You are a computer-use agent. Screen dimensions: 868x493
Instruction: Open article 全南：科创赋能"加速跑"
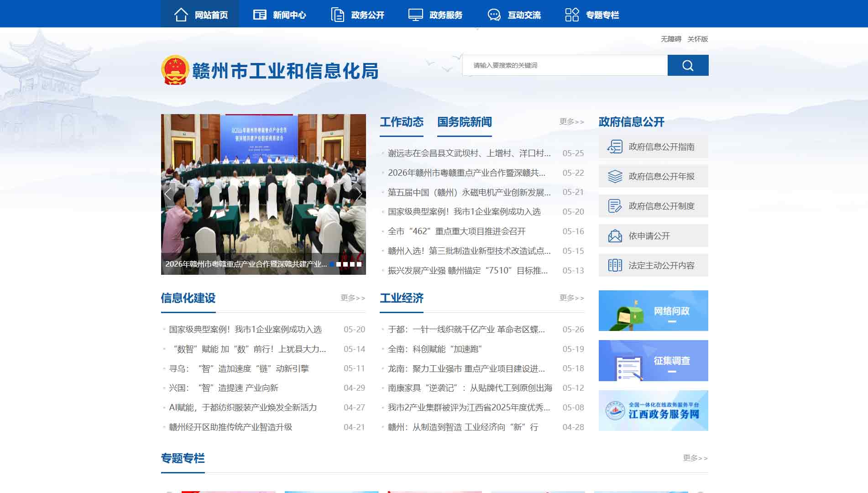[x=435, y=349]
